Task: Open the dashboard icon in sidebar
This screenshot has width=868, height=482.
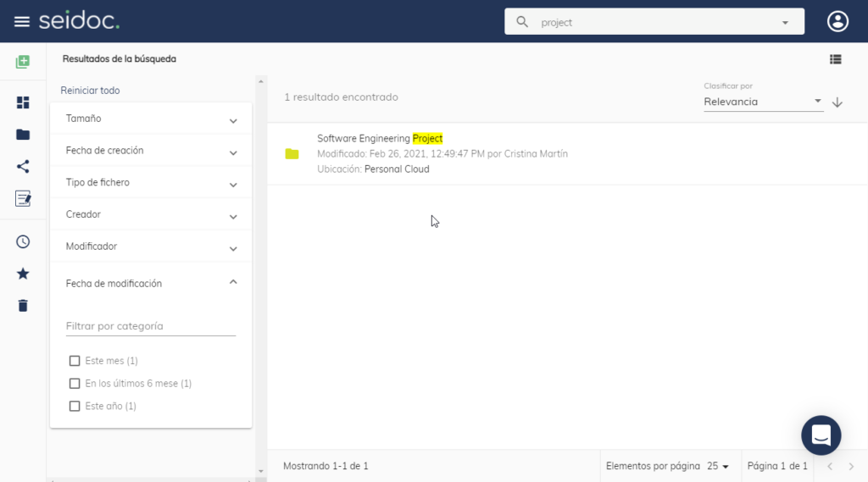Action: pyautogui.click(x=23, y=102)
